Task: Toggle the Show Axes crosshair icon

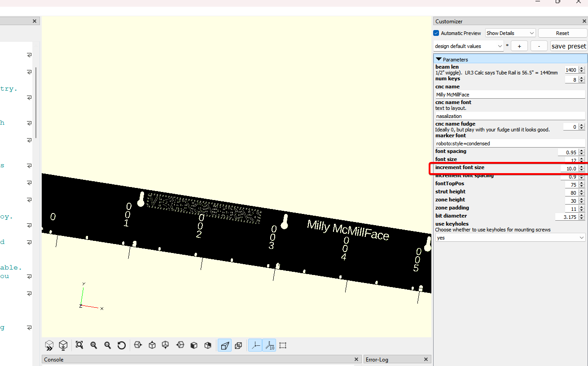Action: pyautogui.click(x=255, y=345)
